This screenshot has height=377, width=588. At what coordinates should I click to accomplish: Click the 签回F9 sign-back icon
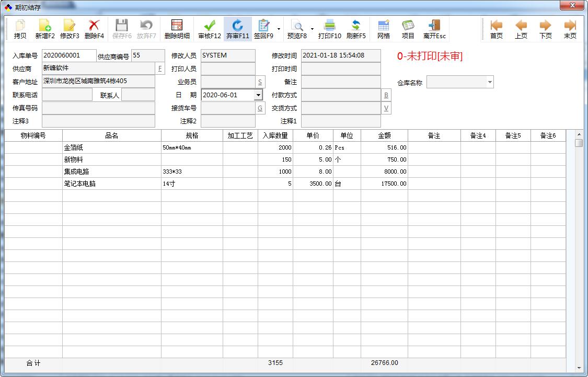(264, 29)
